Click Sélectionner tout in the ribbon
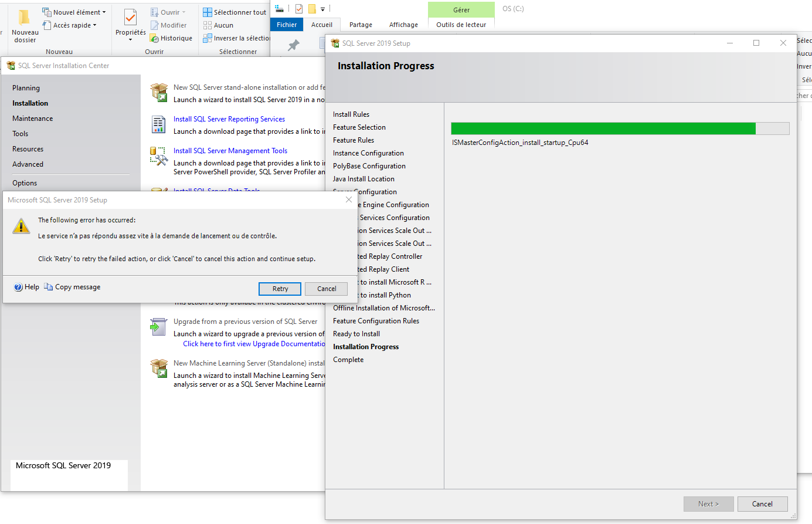The height and width of the screenshot is (524, 812). 234,12
